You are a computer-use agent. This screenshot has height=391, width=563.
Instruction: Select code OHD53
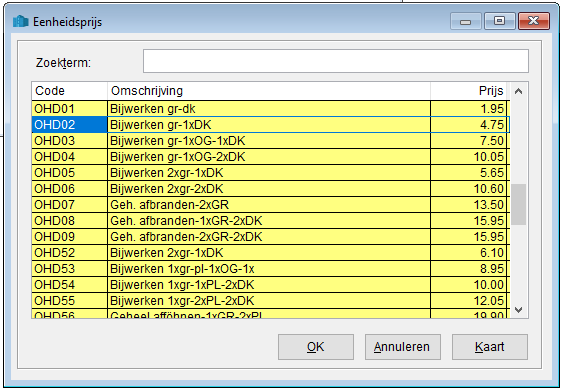(x=70, y=269)
